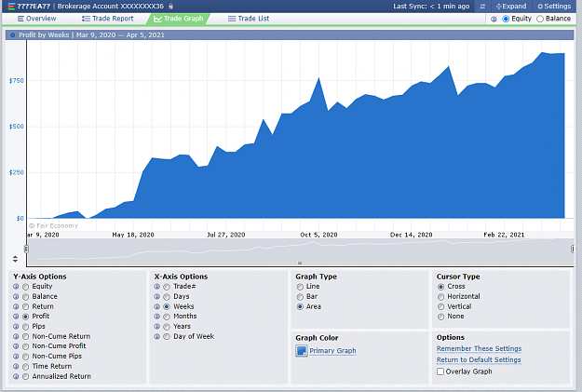Click the info icon next to Annualized Return
Image resolution: width=582 pixels, height=392 pixels.
point(16,376)
